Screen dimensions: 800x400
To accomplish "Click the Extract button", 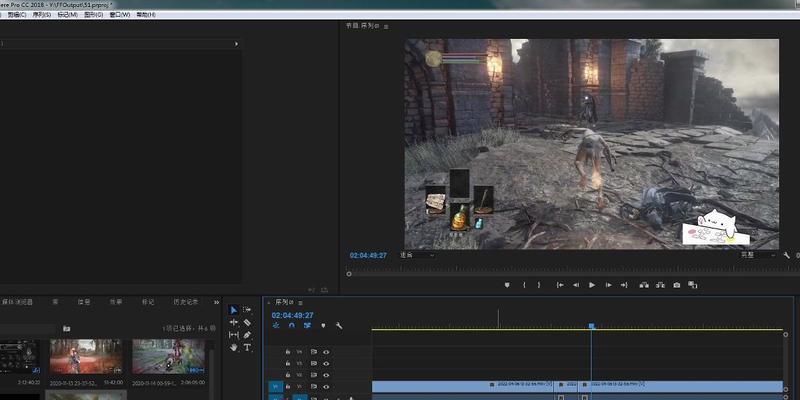I will pos(660,285).
